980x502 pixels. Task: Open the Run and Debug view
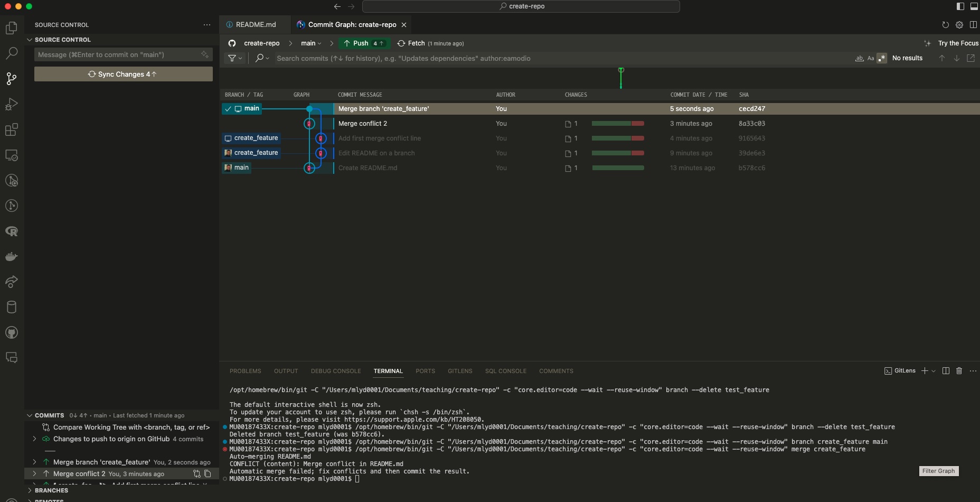click(x=11, y=104)
